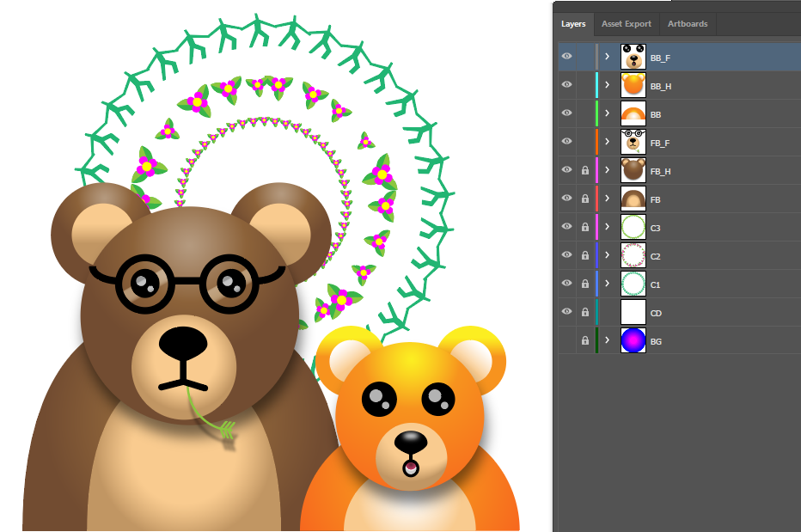Screen dimensions: 801x532
Task: Hide the C2 layer
Action: tap(566, 255)
